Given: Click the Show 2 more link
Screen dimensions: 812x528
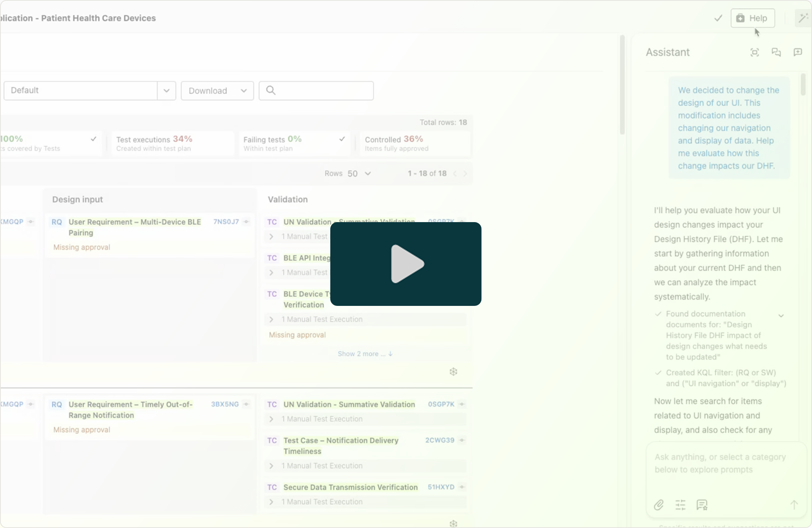Looking at the screenshot, I should 365,354.
